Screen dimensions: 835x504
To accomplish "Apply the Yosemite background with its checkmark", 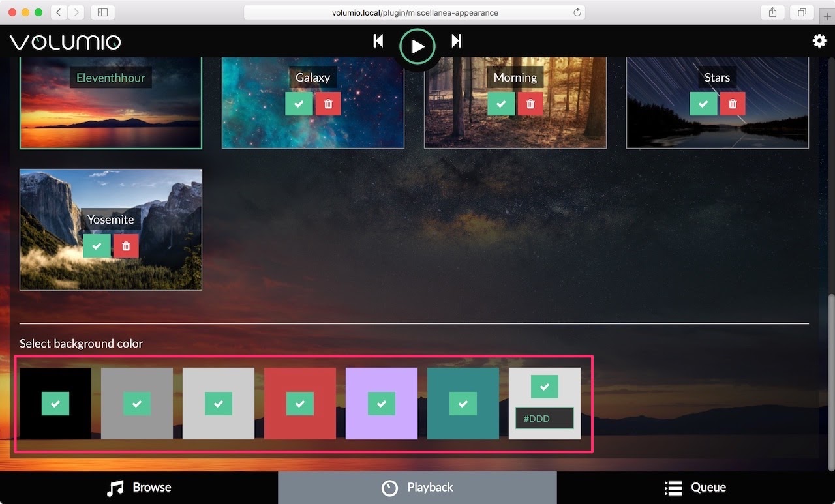I will coord(97,246).
